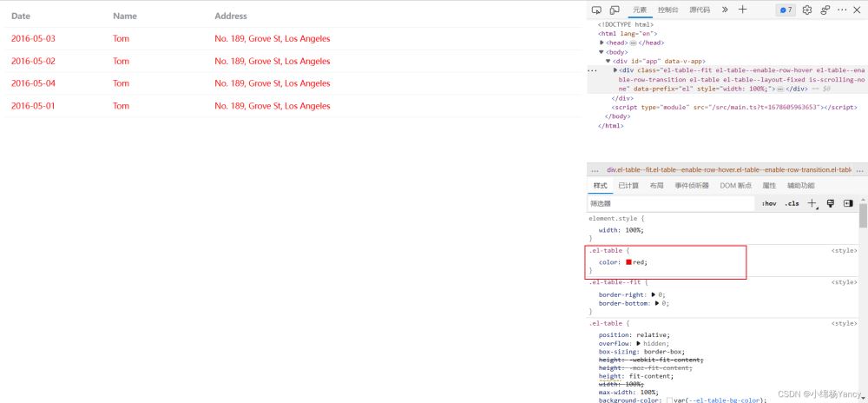
Task: Select the Address column header
Action: (231, 16)
